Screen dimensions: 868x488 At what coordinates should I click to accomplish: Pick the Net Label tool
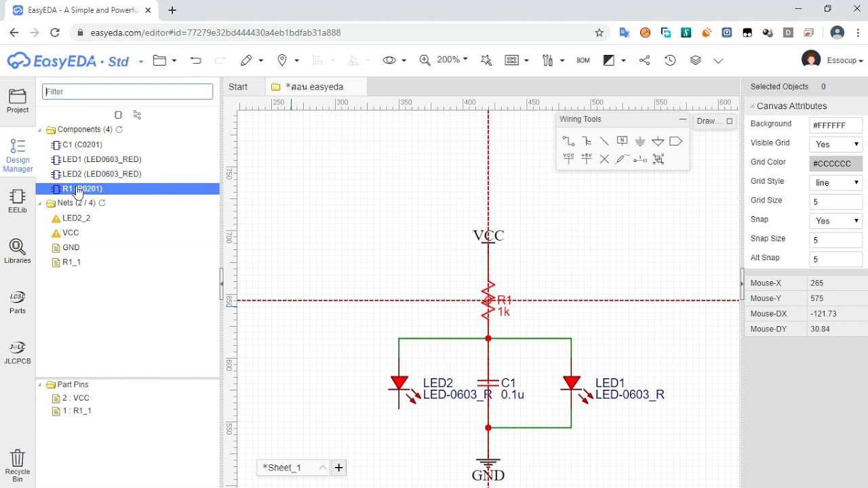(622, 141)
